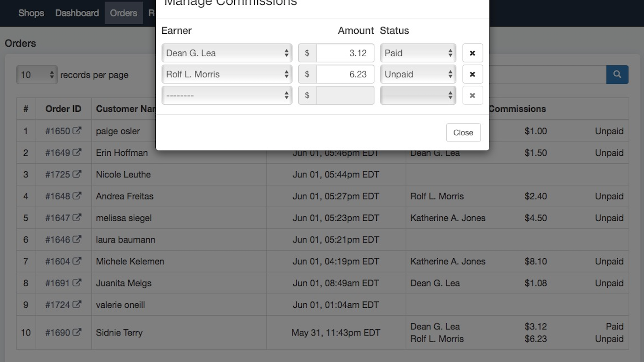Open the Dean G. Lea earner dropdown
Viewport: 644px width, 362px height.
[227, 53]
